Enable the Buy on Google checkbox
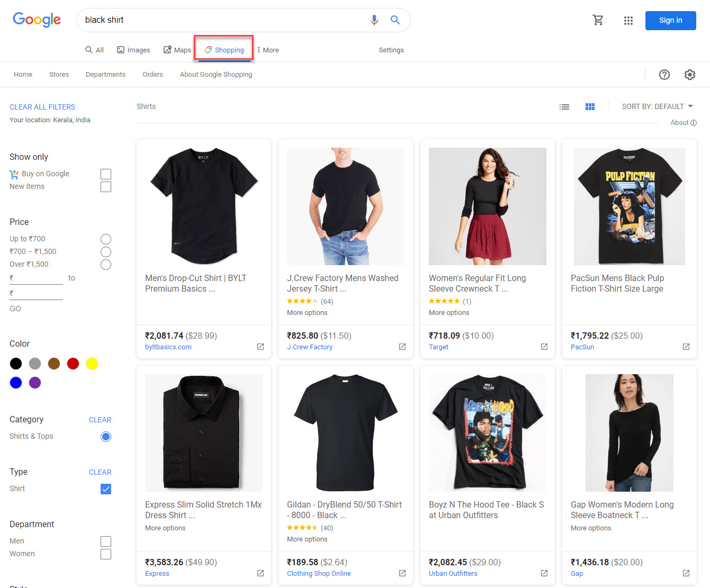This screenshot has height=588, width=710. tap(106, 174)
